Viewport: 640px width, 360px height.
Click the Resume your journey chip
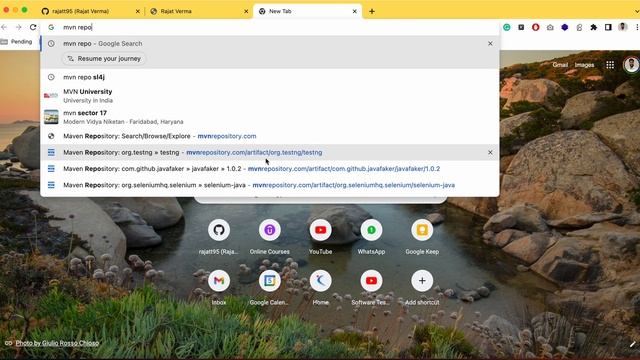(104, 59)
